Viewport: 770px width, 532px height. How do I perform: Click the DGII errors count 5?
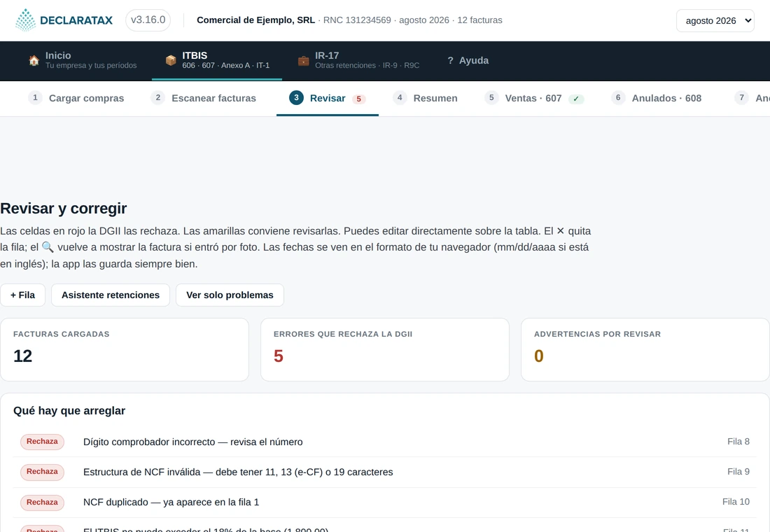pos(279,356)
